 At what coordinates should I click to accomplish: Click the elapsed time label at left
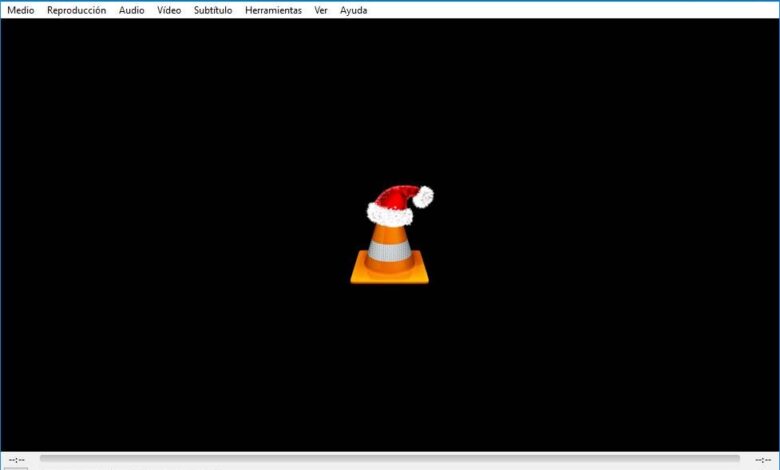click(x=16, y=460)
